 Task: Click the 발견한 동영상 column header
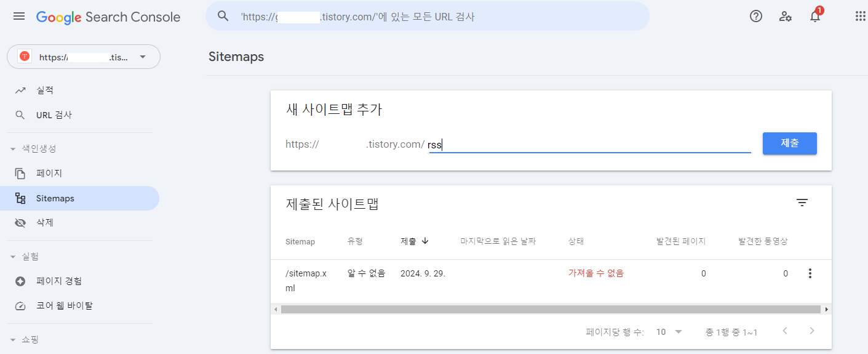(x=763, y=241)
